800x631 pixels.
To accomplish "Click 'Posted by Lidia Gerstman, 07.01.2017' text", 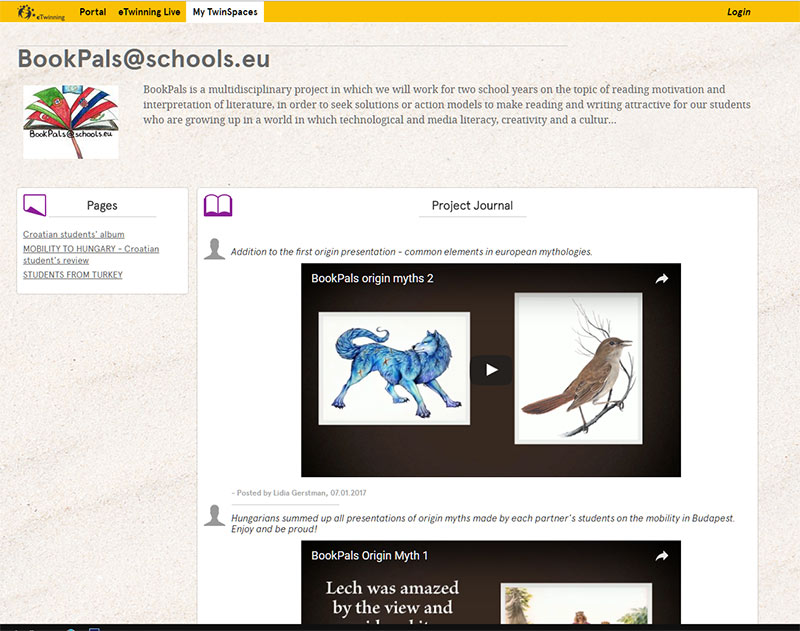I will [x=299, y=493].
